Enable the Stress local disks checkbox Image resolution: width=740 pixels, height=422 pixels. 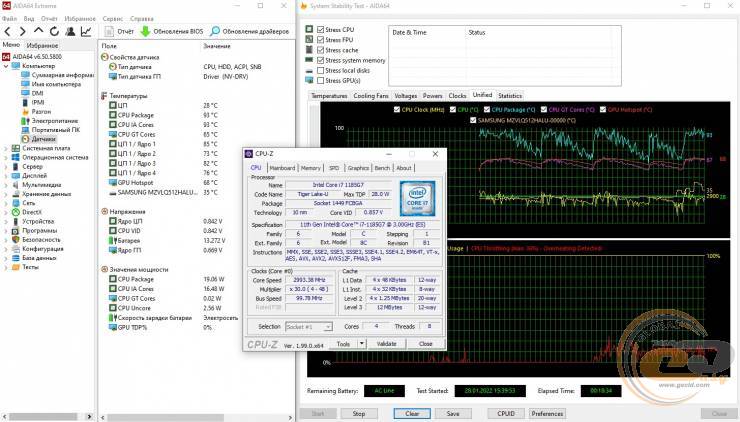click(x=320, y=70)
